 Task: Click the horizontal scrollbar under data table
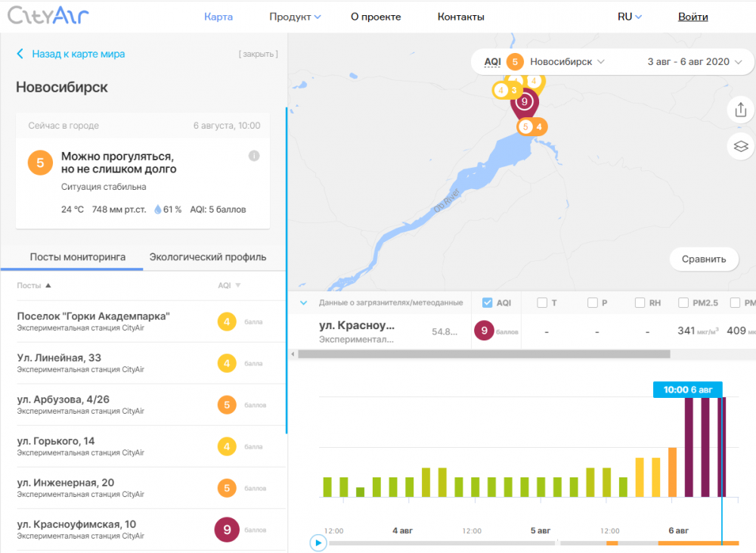484,354
